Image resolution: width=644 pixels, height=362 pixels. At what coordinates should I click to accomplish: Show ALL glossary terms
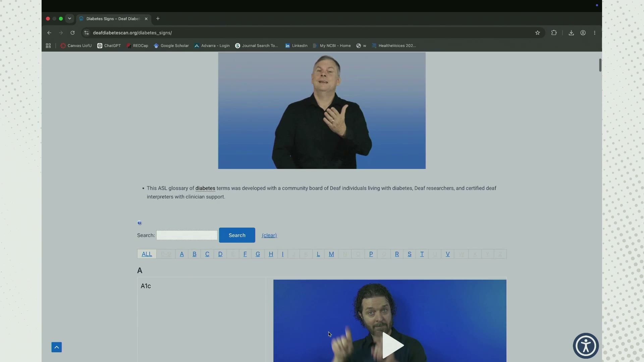click(147, 254)
